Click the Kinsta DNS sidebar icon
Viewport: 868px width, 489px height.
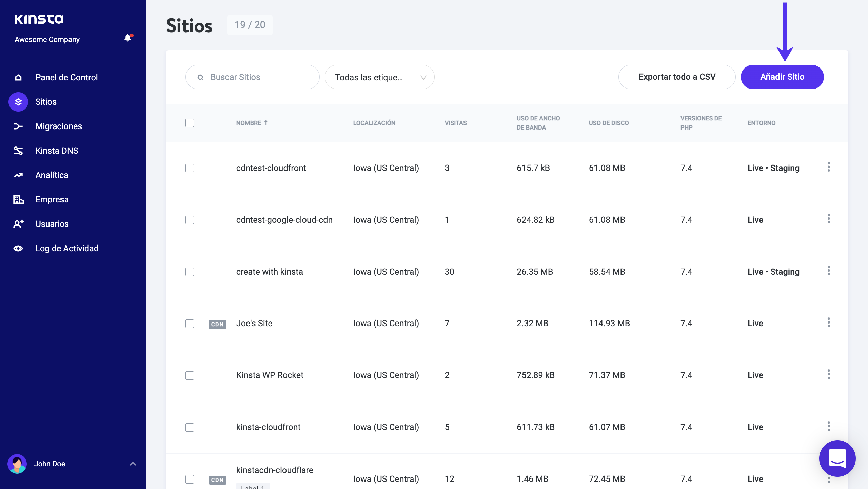click(18, 151)
